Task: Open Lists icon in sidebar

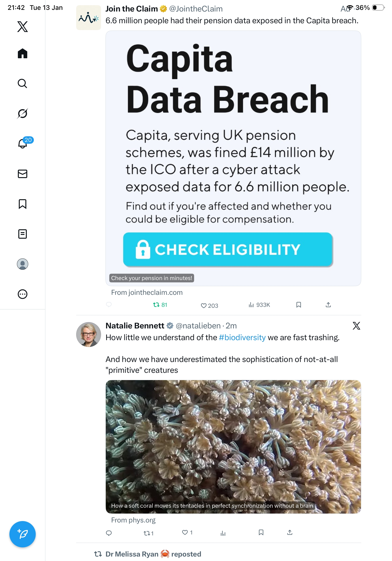Action: click(23, 234)
